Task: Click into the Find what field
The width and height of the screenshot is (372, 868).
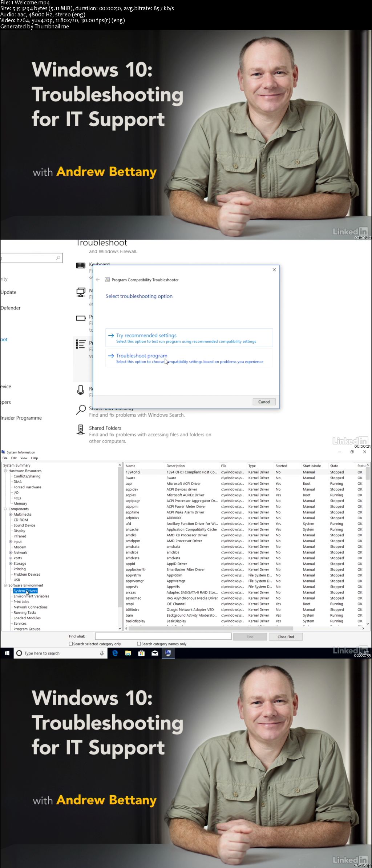Action: (x=163, y=636)
